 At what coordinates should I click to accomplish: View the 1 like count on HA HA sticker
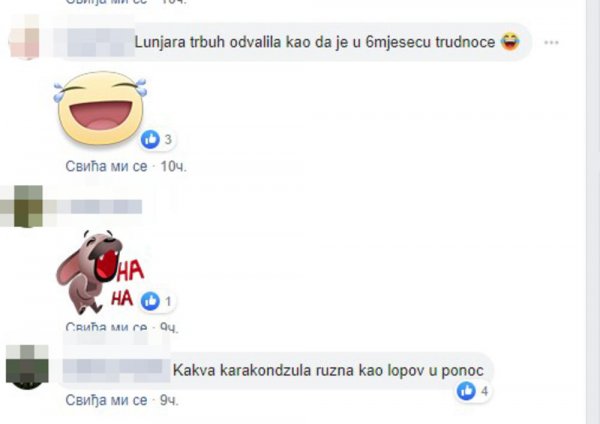tap(168, 302)
